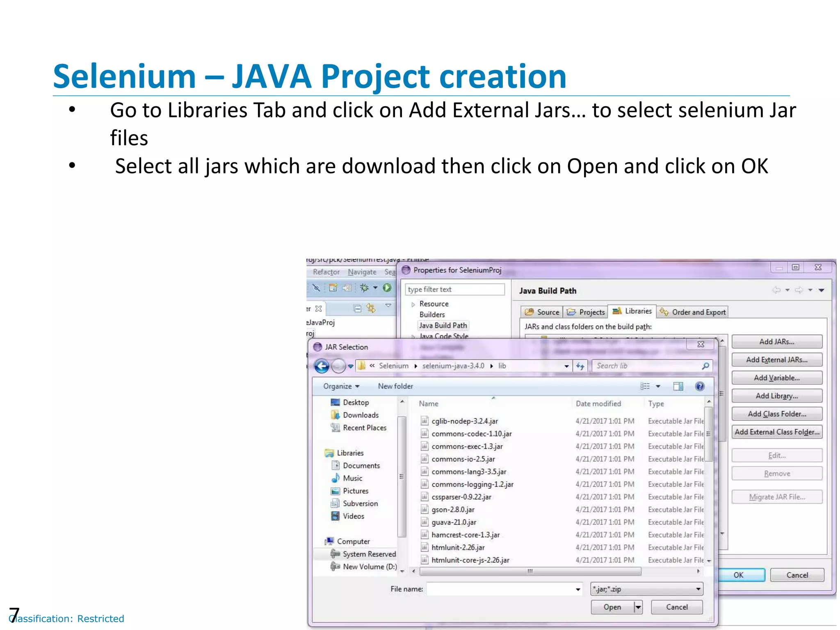840x630 pixels.
Task: Expand the Resource tree node in Properties
Action: (x=413, y=304)
